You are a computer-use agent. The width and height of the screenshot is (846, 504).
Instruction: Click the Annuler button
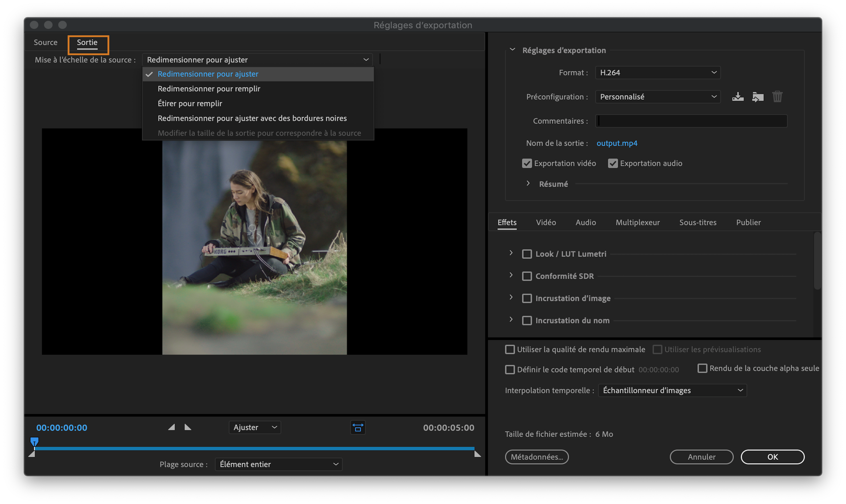click(x=701, y=457)
